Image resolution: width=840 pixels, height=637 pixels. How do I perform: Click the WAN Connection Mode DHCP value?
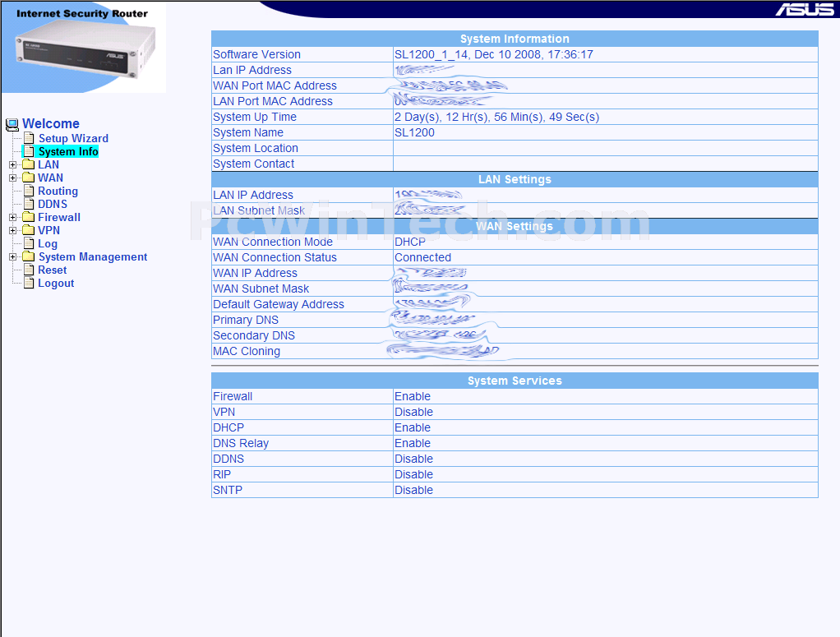(x=410, y=242)
